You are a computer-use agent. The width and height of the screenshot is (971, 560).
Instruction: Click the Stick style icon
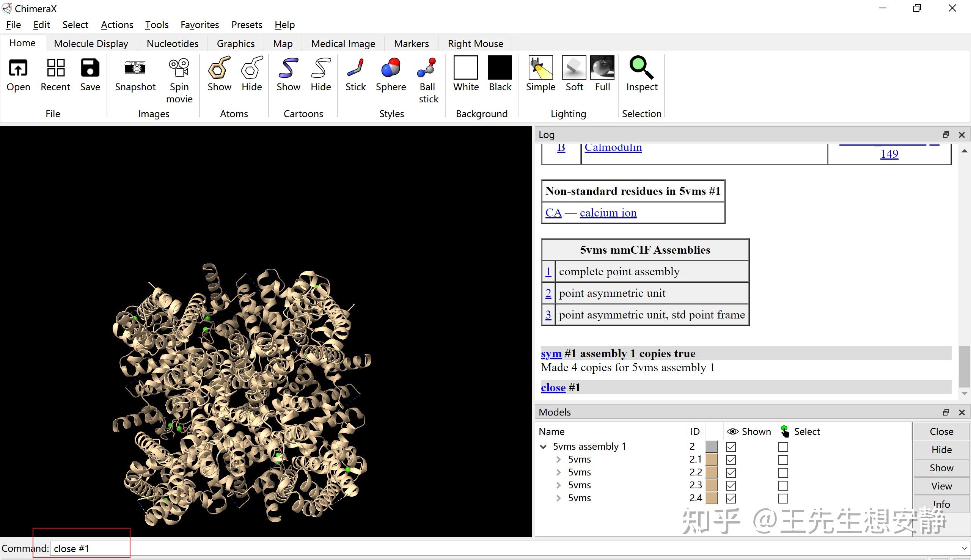point(355,69)
